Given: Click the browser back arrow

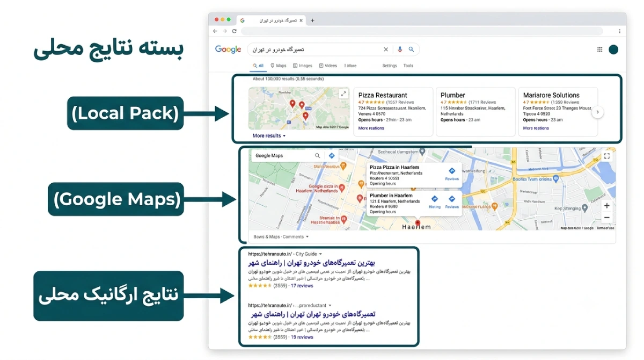Looking at the screenshot, I should (x=215, y=31).
